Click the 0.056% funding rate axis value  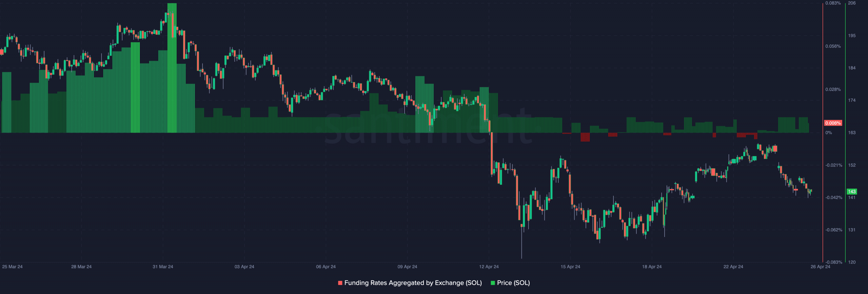(833, 46)
